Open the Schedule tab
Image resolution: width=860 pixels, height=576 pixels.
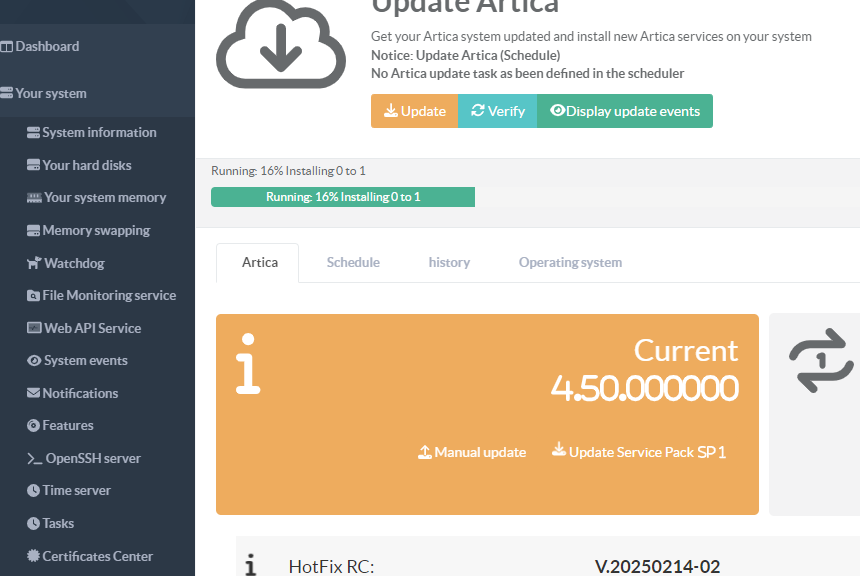click(x=353, y=262)
